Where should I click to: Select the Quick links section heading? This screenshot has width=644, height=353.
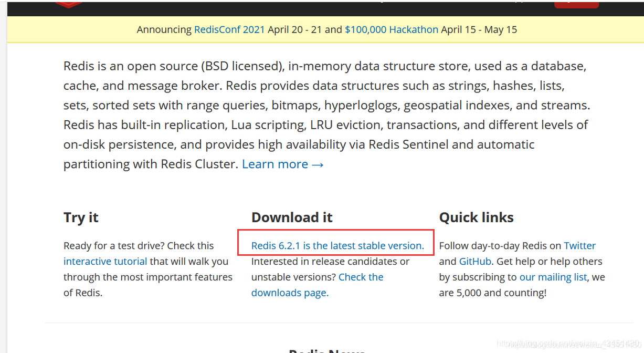pos(476,217)
